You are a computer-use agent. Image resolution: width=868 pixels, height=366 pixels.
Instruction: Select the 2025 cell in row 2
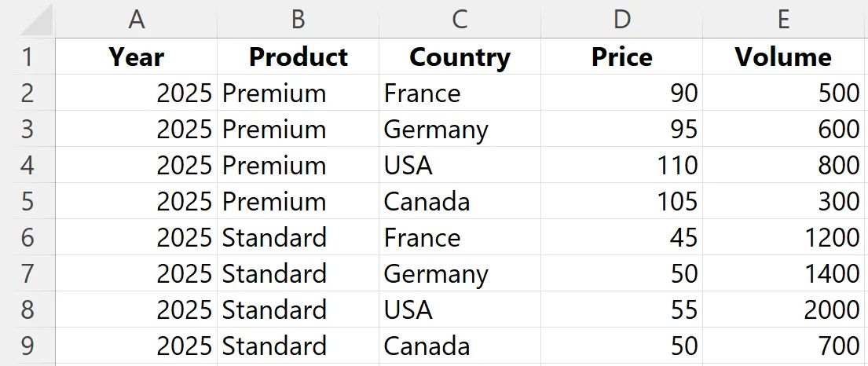point(136,93)
